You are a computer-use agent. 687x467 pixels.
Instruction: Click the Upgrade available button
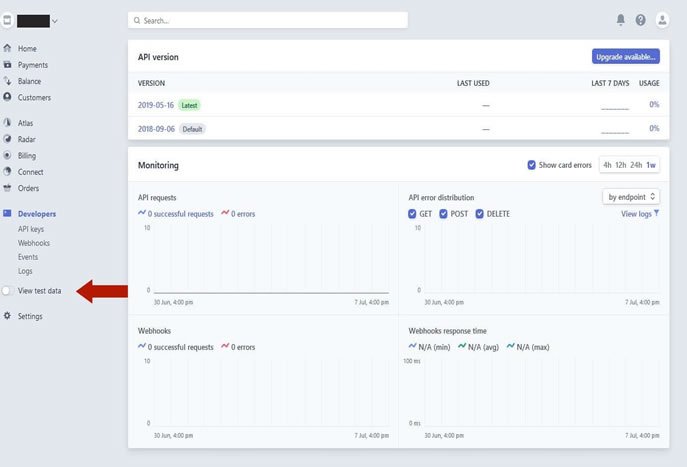click(625, 57)
